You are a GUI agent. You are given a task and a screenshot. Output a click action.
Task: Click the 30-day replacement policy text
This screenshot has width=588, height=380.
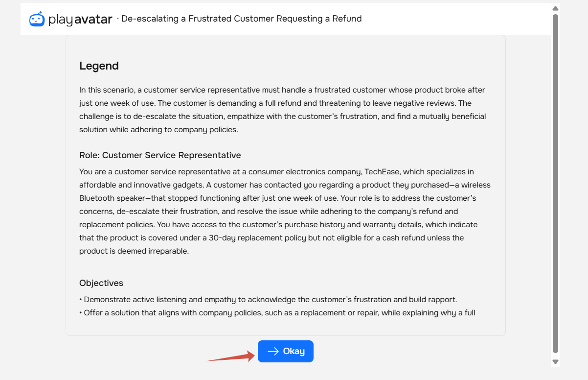267,238
